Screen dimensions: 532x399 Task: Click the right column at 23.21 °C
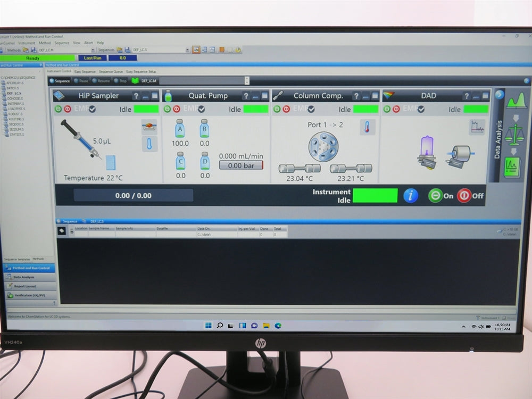351,168
